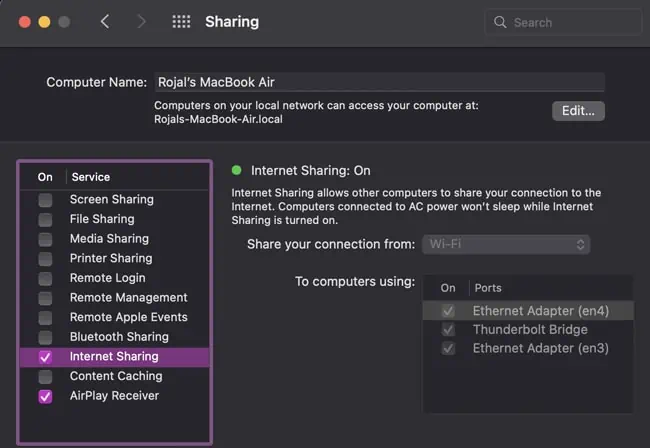The width and height of the screenshot is (650, 448).
Task: Select Remote Login in the service list
Action: click(107, 278)
